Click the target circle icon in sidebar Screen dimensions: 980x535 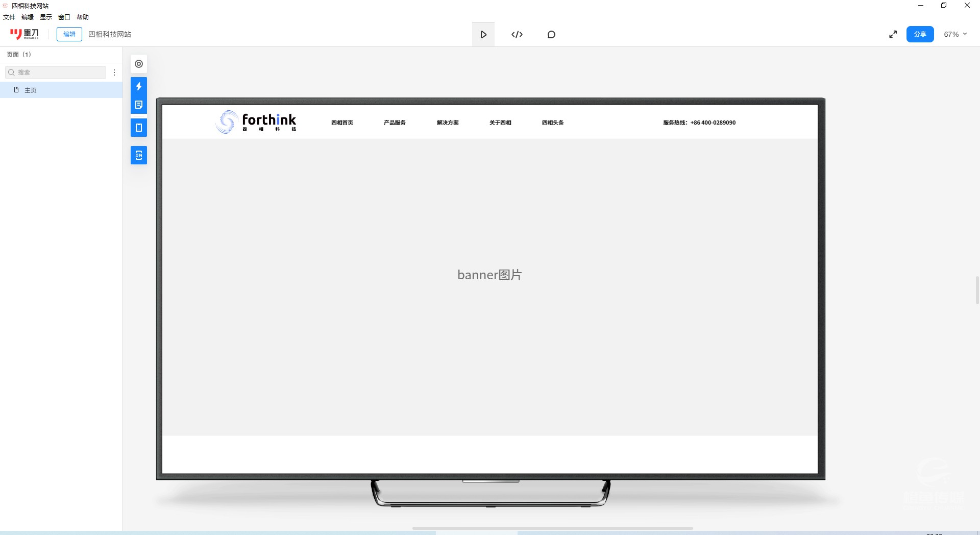point(139,64)
